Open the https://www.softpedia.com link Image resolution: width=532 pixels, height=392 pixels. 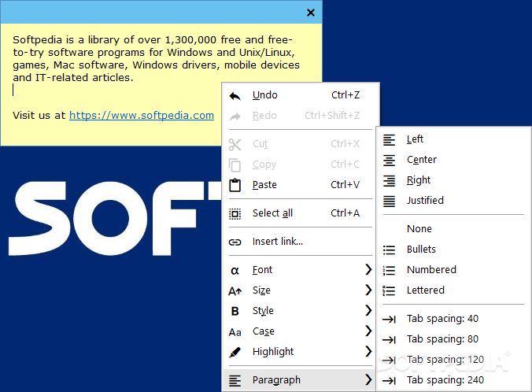(142, 116)
